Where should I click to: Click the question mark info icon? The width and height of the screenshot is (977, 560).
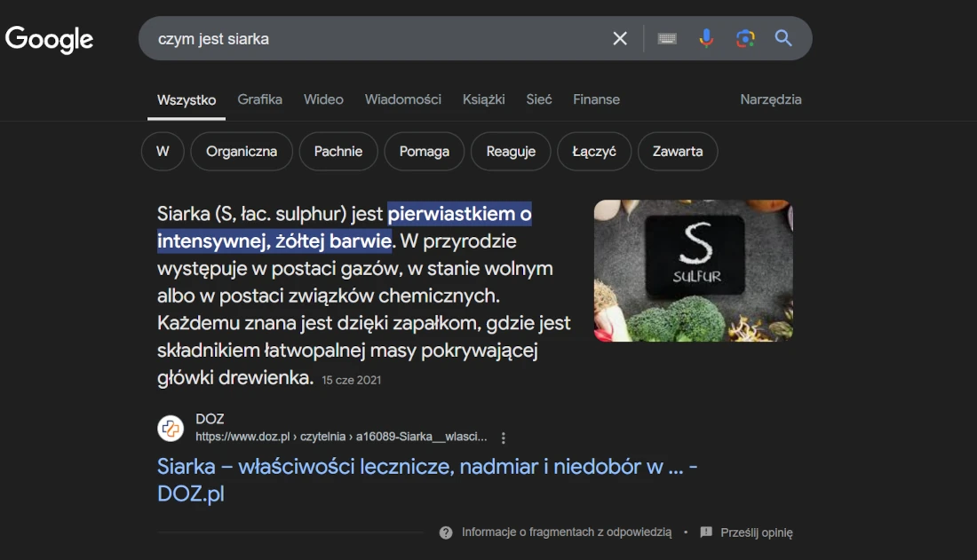[446, 532]
